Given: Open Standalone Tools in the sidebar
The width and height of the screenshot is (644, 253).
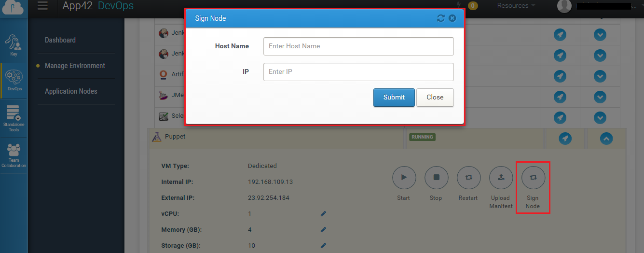Looking at the screenshot, I should point(14,118).
